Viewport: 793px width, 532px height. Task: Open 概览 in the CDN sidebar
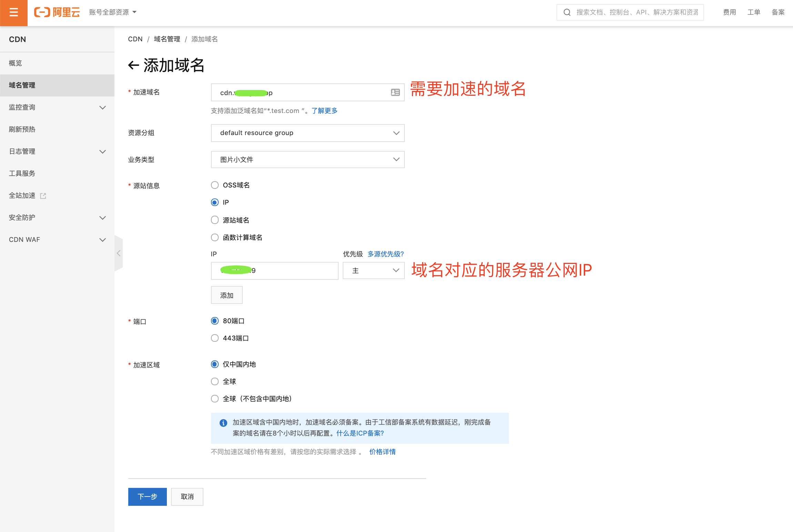[16, 63]
